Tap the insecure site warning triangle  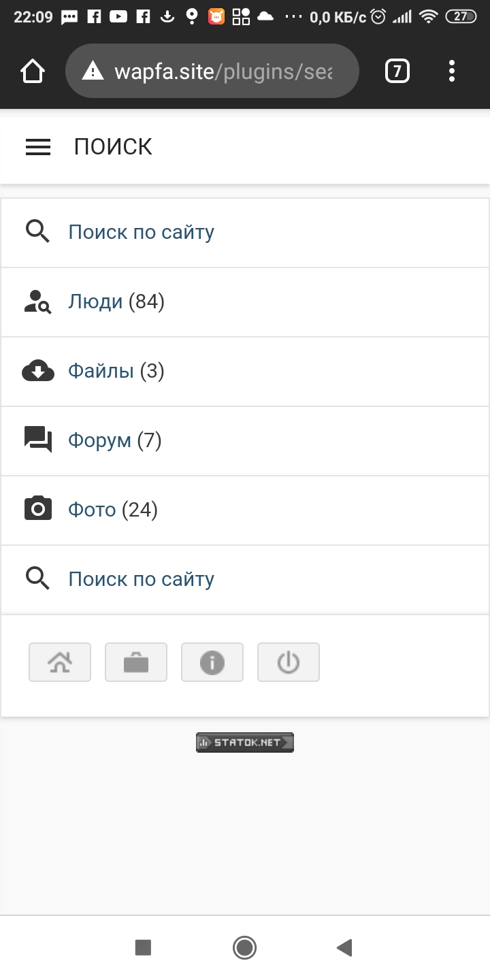tap(93, 71)
